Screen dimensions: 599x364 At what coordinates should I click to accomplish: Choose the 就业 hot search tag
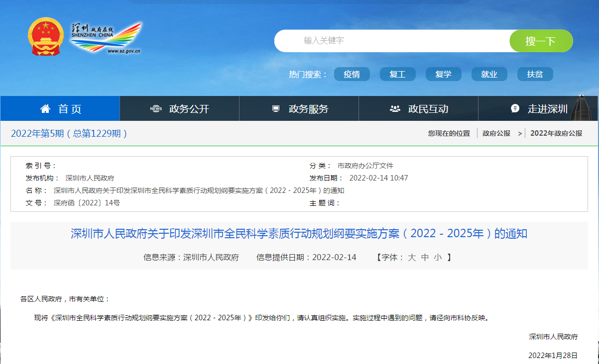(489, 74)
